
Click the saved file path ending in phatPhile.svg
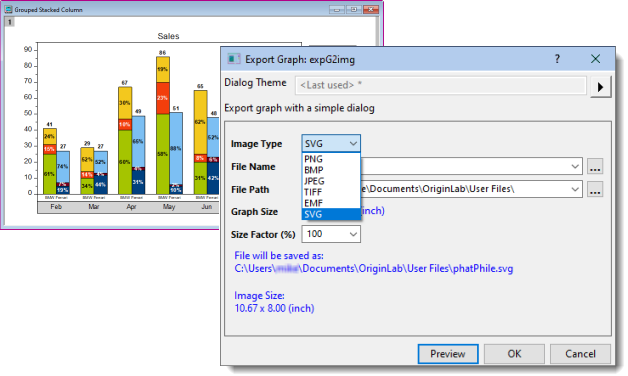click(x=374, y=268)
